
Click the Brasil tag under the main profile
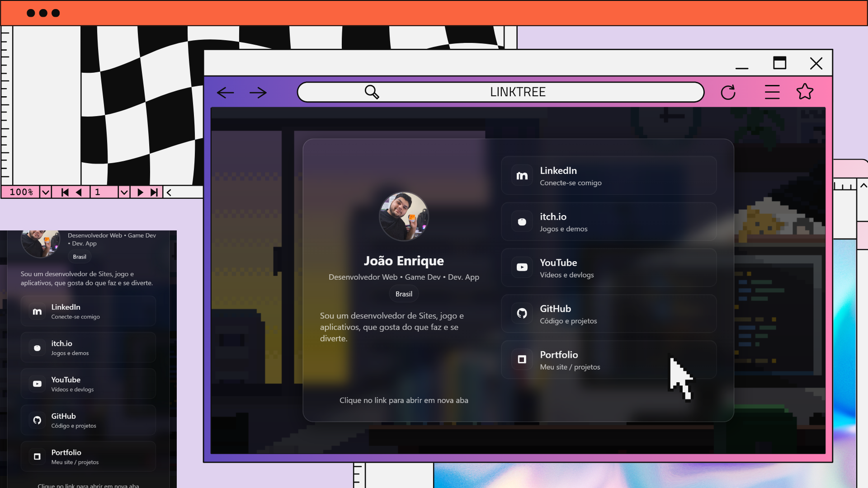(x=404, y=294)
